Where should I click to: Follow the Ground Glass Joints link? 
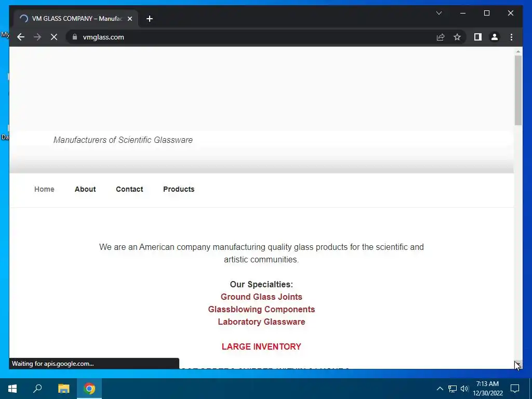point(261,297)
